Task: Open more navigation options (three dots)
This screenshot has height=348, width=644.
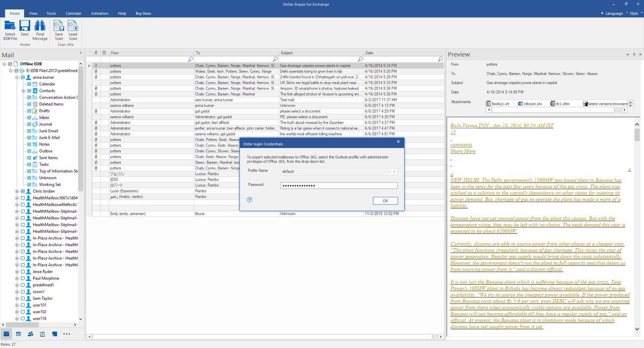Action: pyautogui.click(x=67, y=334)
